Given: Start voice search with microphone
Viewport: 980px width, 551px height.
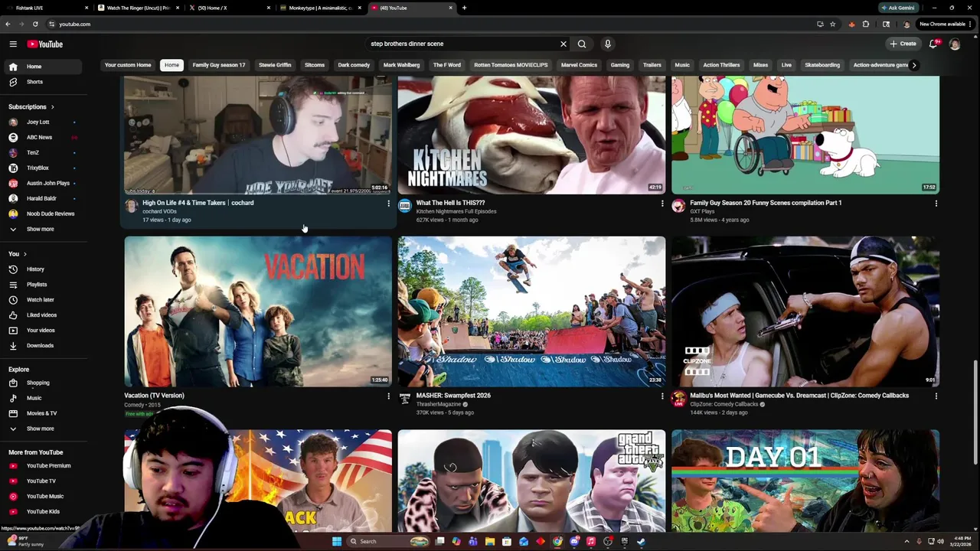Looking at the screenshot, I should point(608,44).
